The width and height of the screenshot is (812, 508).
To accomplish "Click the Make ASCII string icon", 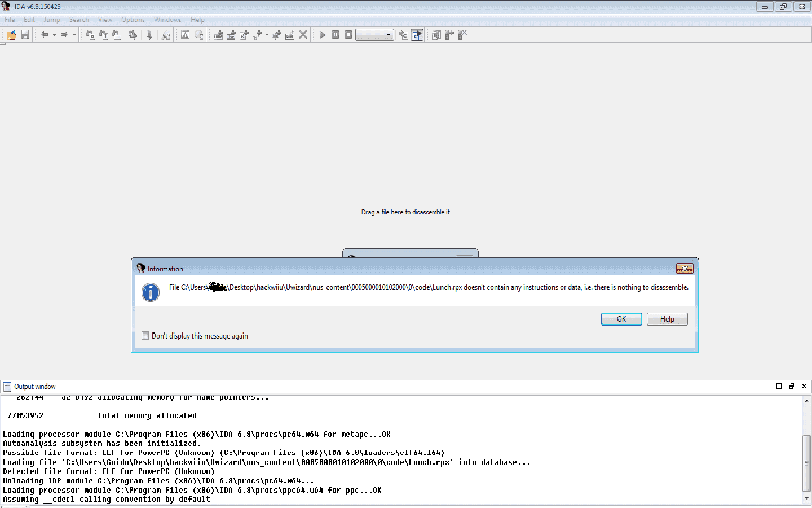I will (244, 34).
